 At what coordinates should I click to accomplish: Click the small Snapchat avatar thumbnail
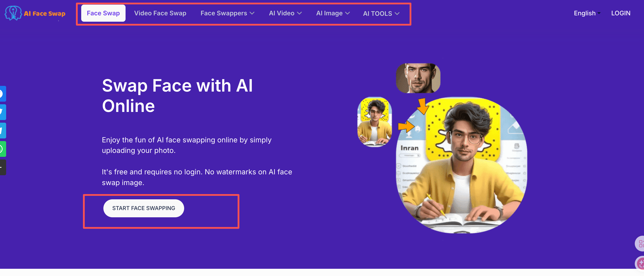tap(374, 122)
